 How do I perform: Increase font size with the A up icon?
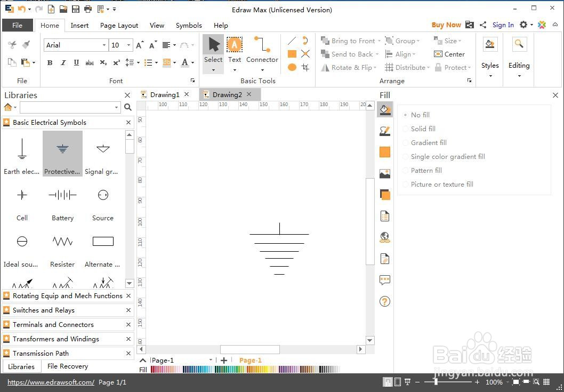[x=140, y=45]
